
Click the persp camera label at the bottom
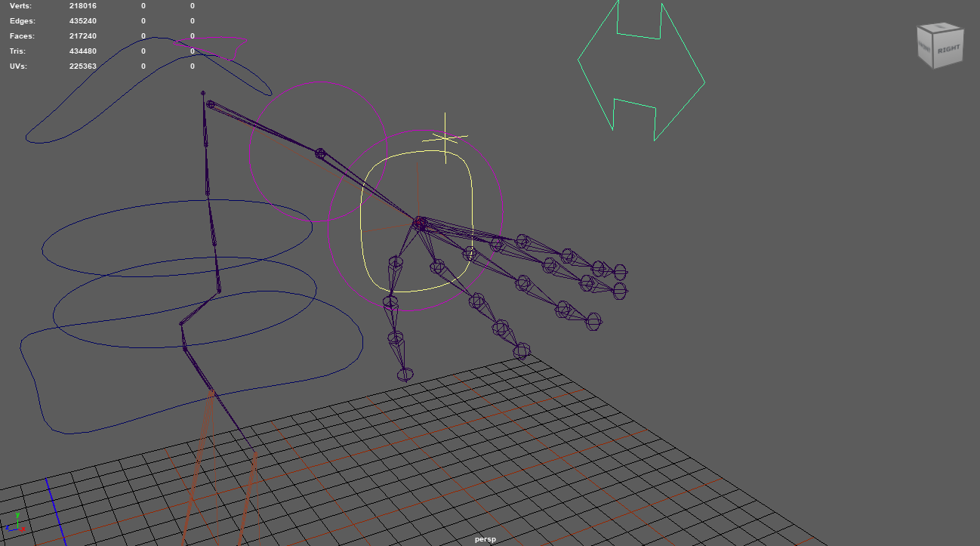coord(486,539)
